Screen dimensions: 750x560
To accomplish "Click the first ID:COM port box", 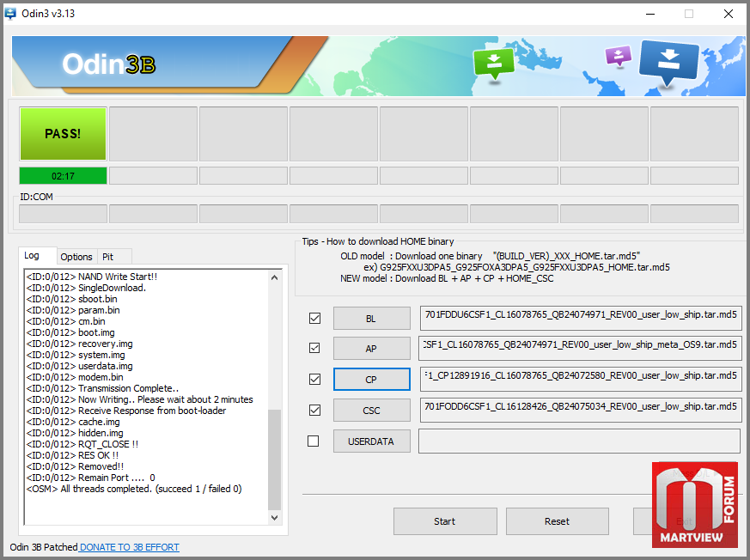I will click(63, 214).
